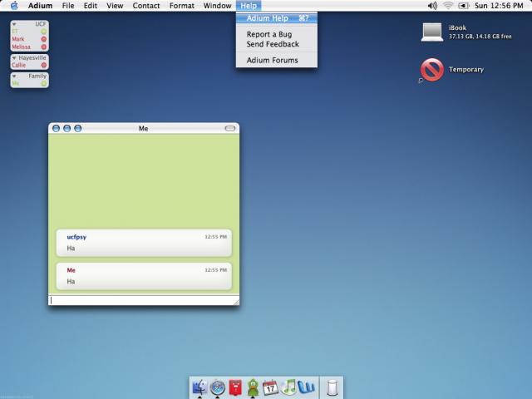Open the Wi-Fi status menu
Screen dimensions: 532x399
click(x=448, y=6)
